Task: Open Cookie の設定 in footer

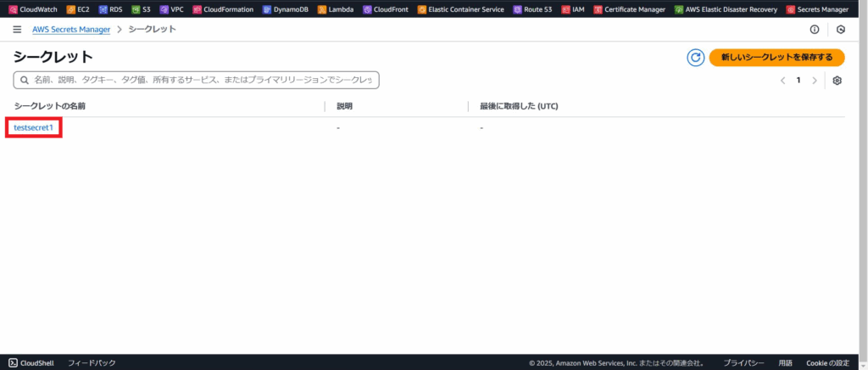Action: [827, 362]
